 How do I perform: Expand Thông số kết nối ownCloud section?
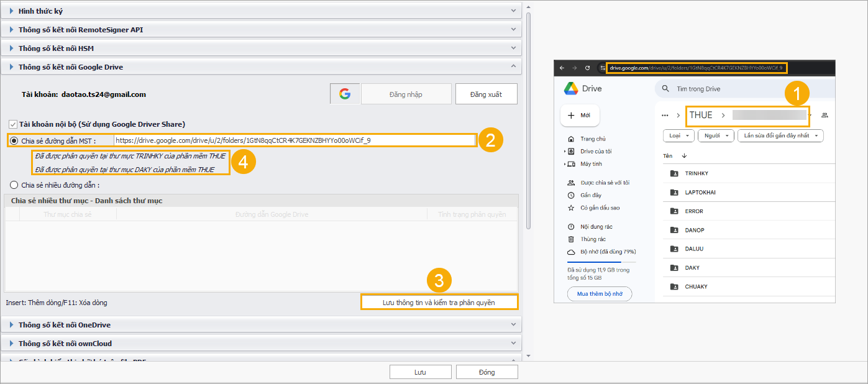point(261,343)
